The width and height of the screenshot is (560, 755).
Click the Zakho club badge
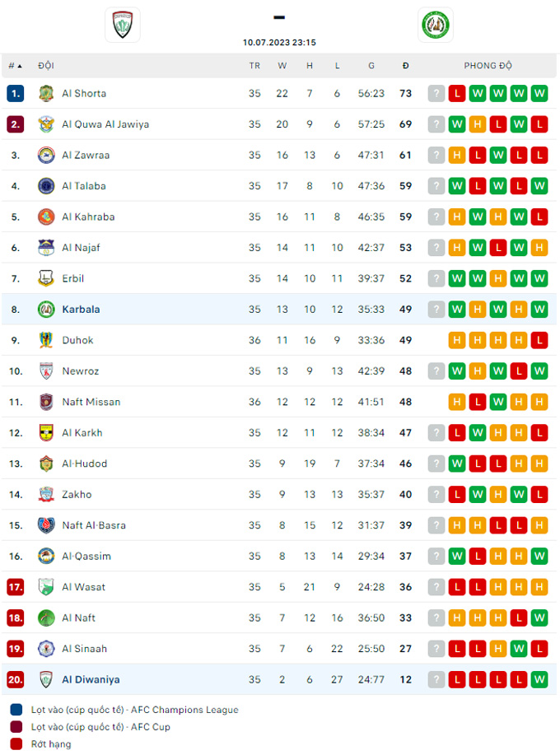point(46,495)
